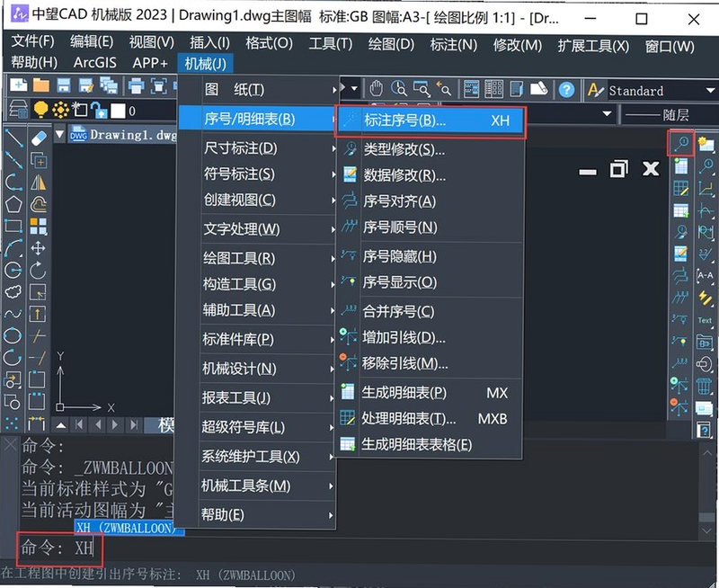Open the 随层 linetype dropdown
719x588 pixels.
668,115
